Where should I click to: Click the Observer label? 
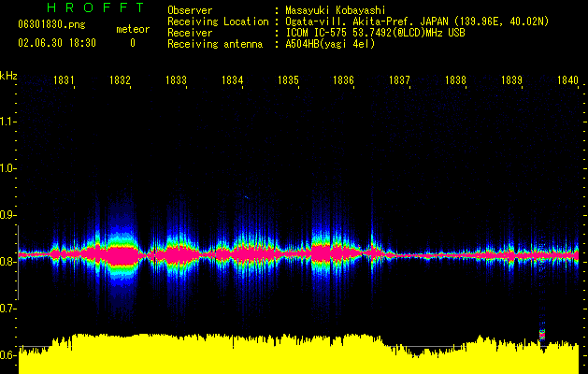190,10
